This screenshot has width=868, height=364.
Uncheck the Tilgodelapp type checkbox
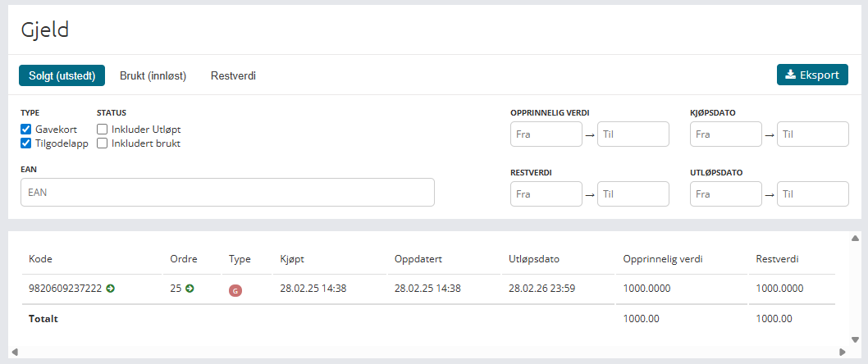26,143
